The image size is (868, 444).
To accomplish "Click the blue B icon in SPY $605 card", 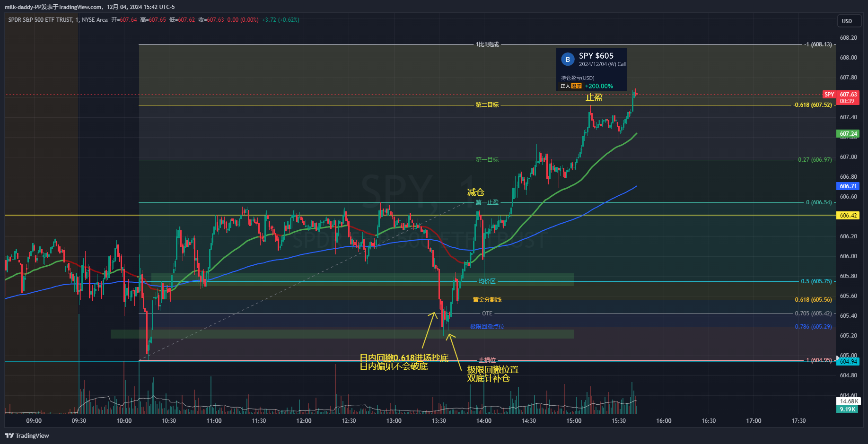I will (x=568, y=60).
